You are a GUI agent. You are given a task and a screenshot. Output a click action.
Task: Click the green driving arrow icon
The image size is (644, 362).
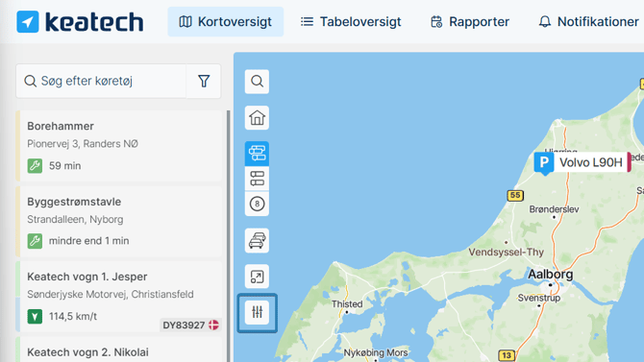35,317
